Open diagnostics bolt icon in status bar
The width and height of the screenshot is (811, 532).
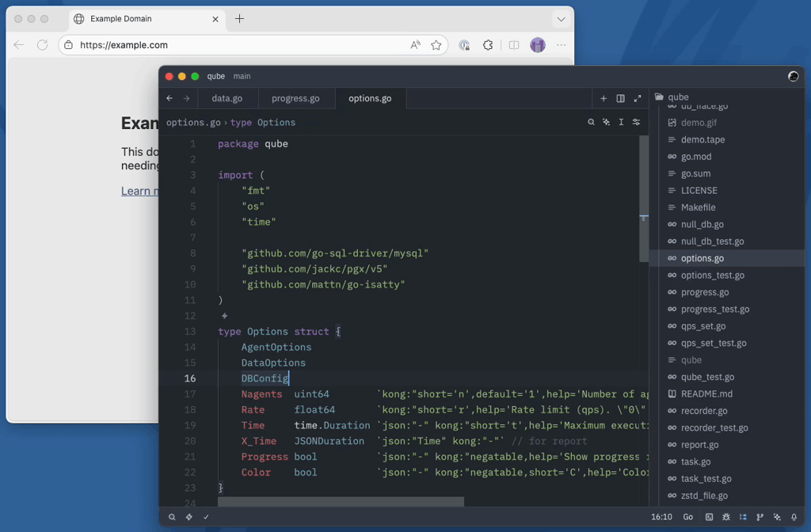[x=188, y=516]
